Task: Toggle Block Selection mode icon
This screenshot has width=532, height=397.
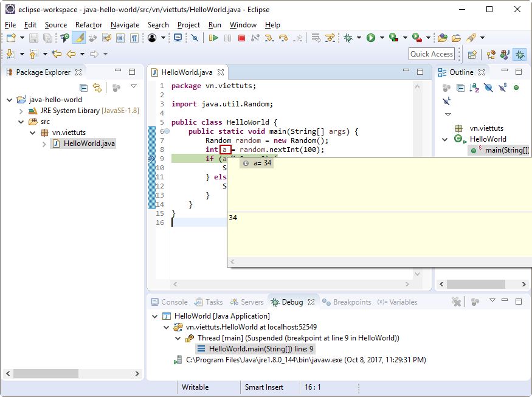Action: (120, 38)
